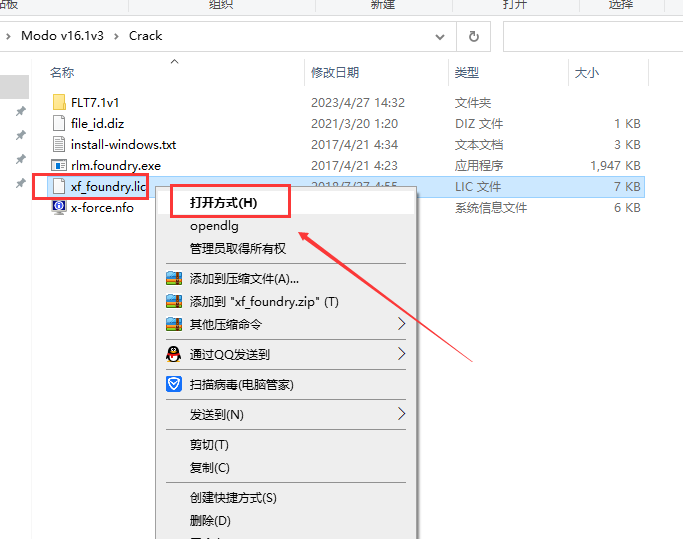Click the pin icon beside file_id.diz row
The height and width of the screenshot is (539, 683).
click(20, 135)
